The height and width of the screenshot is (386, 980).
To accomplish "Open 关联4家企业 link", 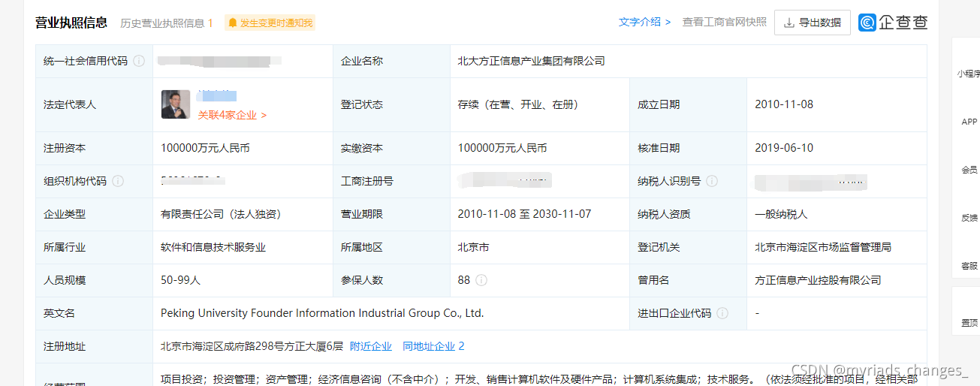I will click(232, 115).
